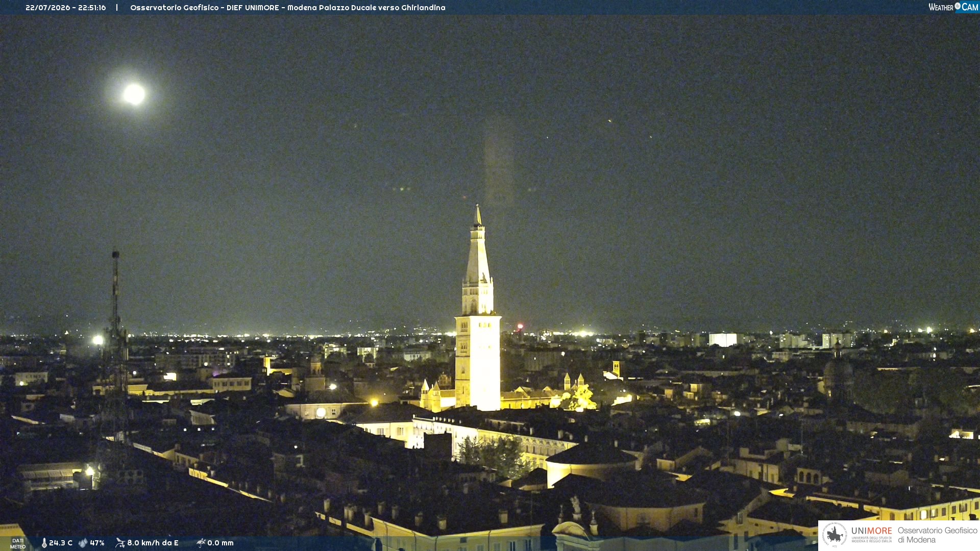
Task: Click the UNIMORE university seal emblem
Action: 835,535
